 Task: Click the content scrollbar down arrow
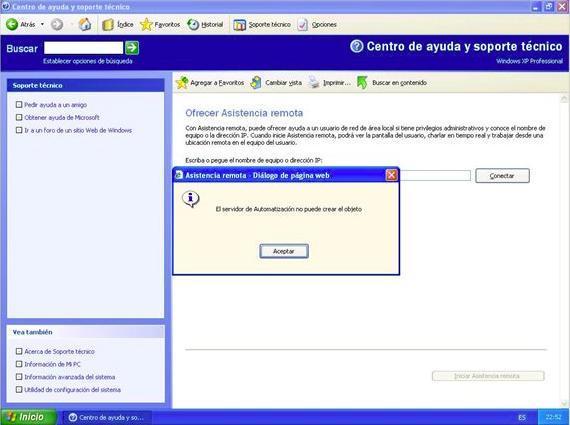point(564,403)
